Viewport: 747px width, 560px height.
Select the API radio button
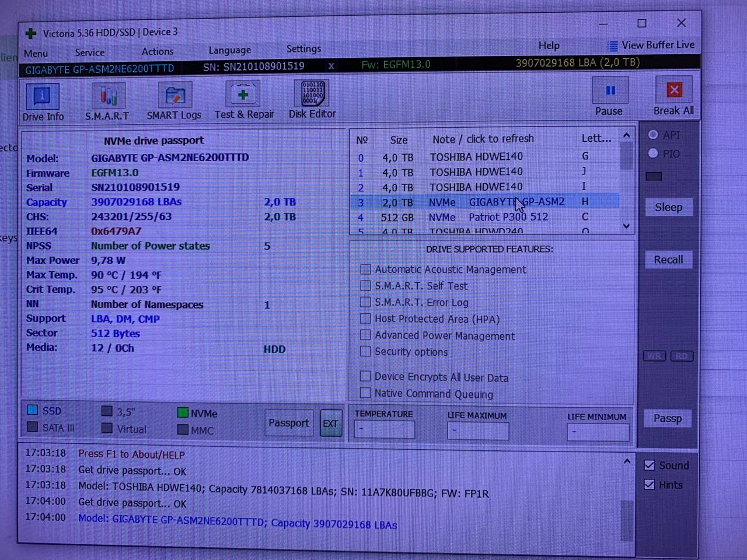(x=653, y=135)
